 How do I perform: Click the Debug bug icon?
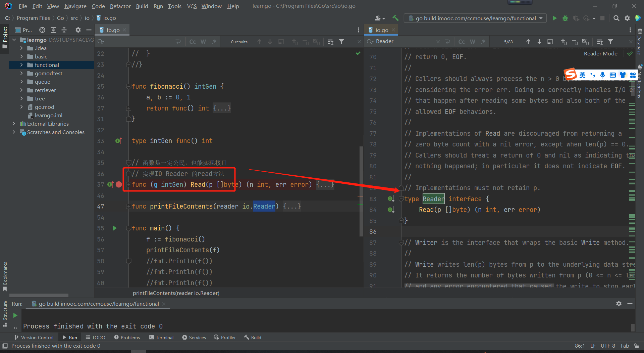click(565, 18)
